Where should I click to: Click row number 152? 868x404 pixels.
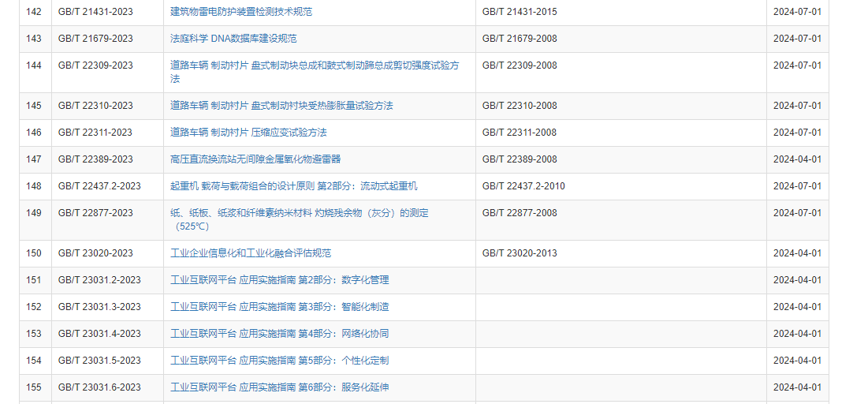coord(34,307)
